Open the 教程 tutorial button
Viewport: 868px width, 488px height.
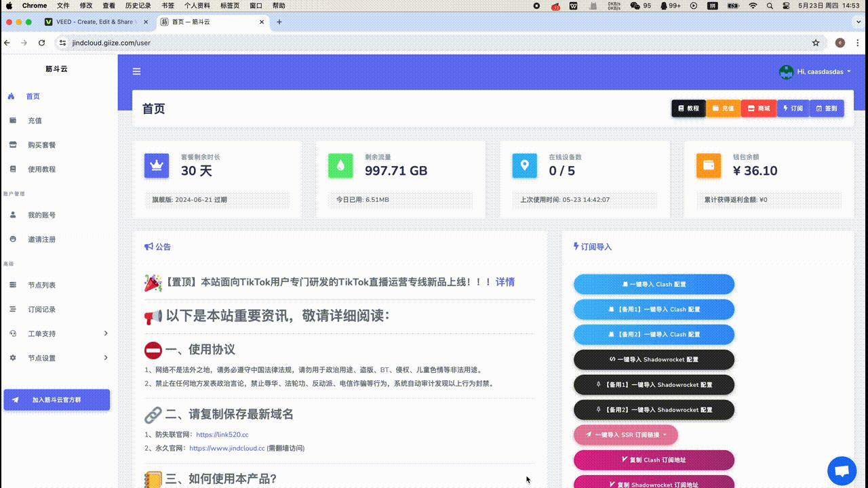[x=688, y=108]
